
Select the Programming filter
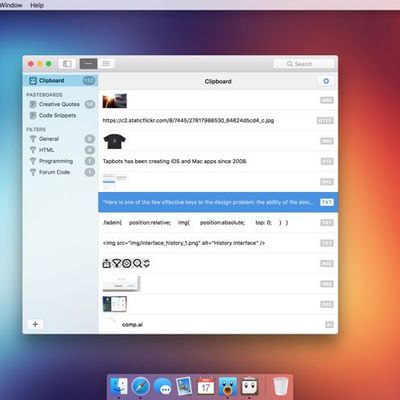60,161
